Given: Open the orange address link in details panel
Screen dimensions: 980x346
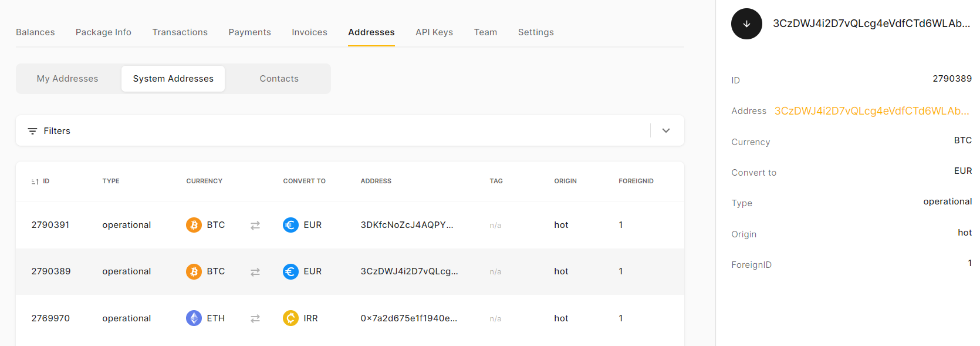Looking at the screenshot, I should 872,111.
